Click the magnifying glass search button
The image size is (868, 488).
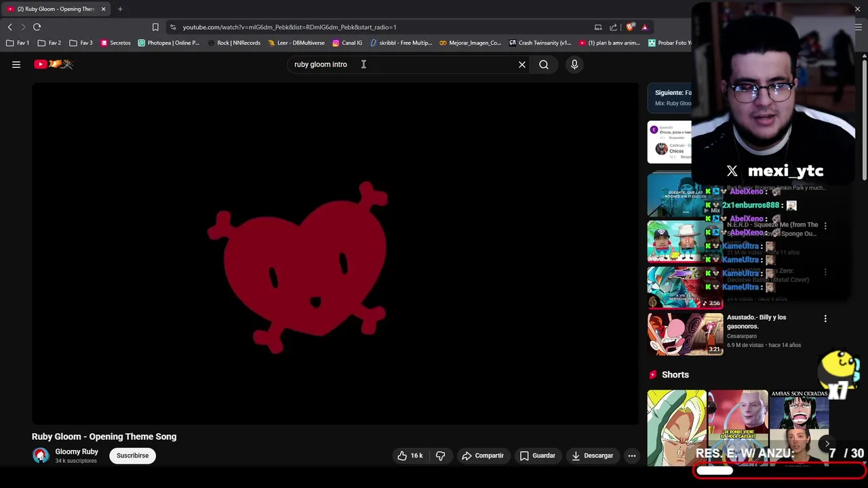[544, 64]
